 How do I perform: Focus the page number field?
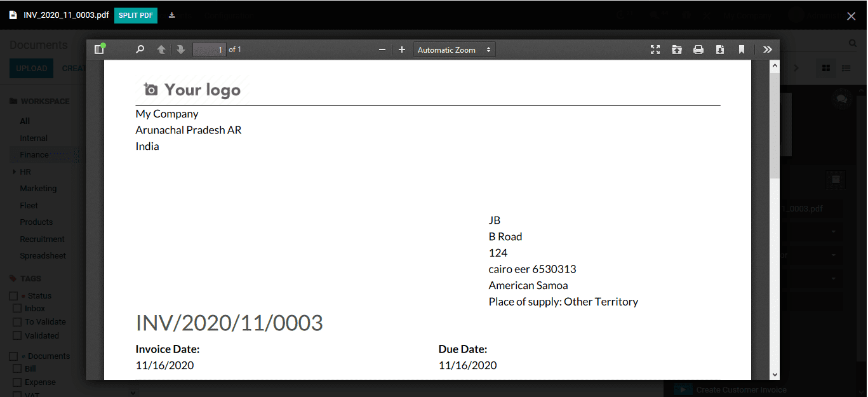click(210, 50)
